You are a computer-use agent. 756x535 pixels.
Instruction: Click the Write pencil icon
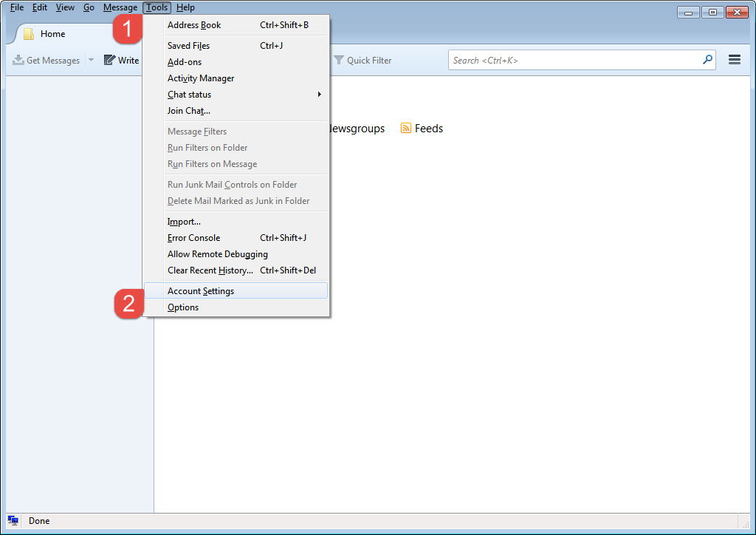pos(109,60)
